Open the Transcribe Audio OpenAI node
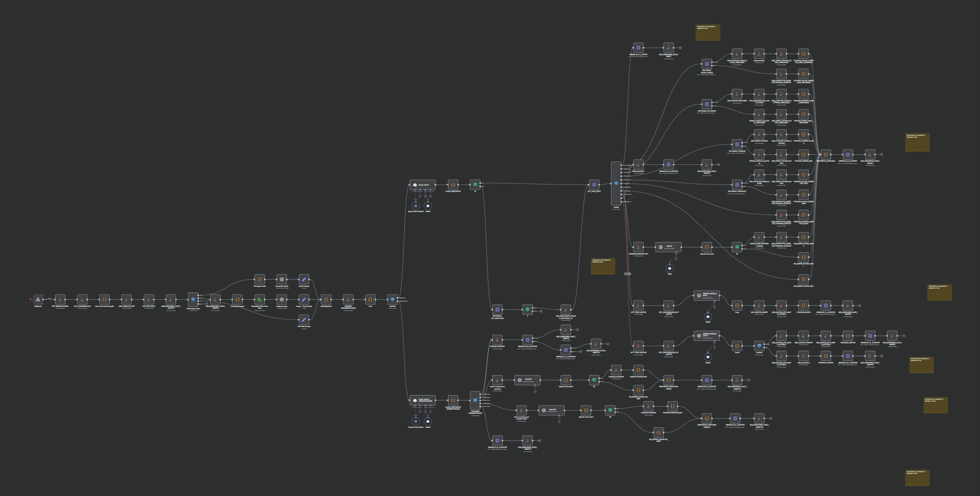The height and width of the screenshot is (496, 980). point(282,279)
